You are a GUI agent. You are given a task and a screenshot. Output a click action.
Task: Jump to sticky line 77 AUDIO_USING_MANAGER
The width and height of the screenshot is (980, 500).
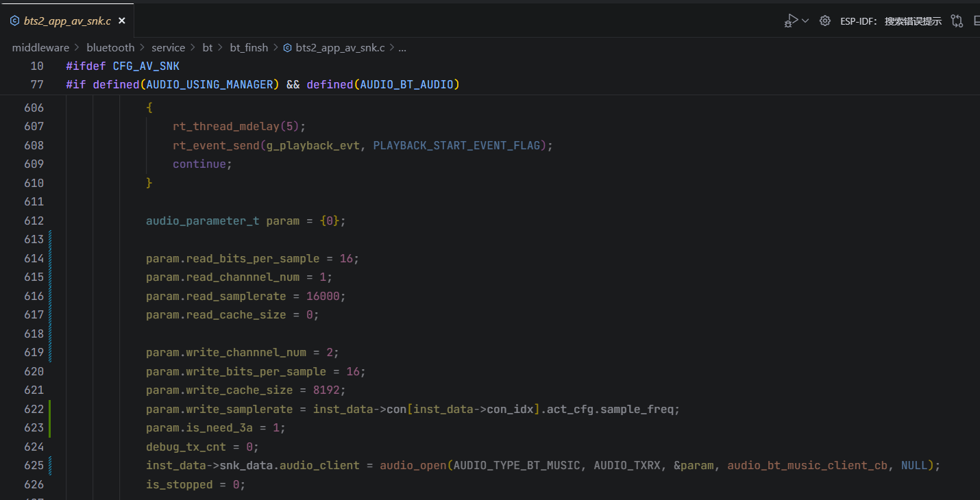click(x=262, y=84)
